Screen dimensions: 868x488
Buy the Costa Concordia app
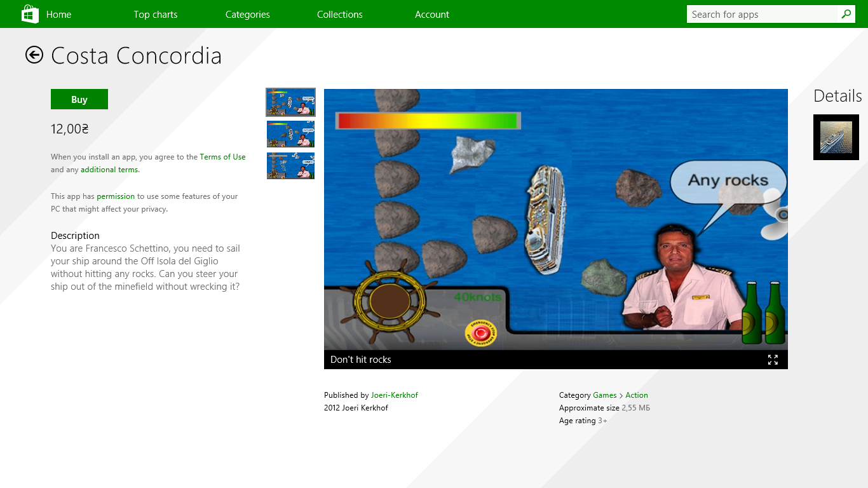(x=79, y=99)
